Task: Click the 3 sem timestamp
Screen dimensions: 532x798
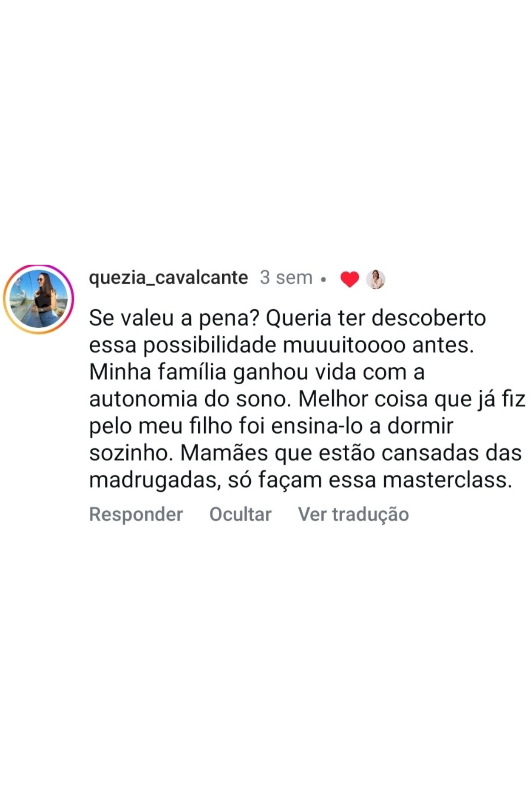Action: coord(286,277)
